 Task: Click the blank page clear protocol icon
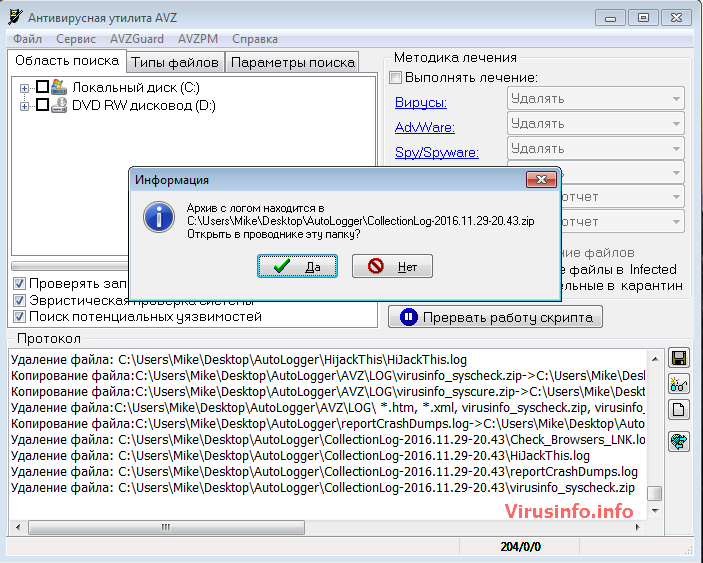pos(679,410)
